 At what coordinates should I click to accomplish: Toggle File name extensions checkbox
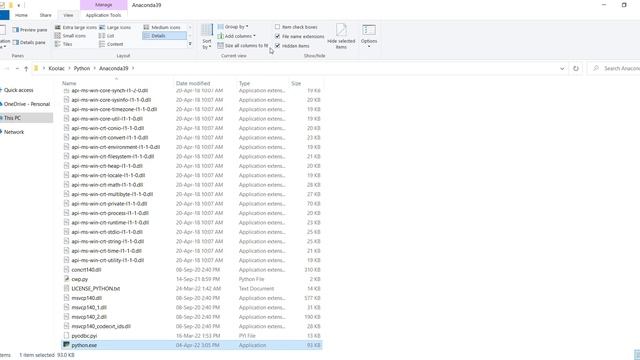[x=278, y=36]
